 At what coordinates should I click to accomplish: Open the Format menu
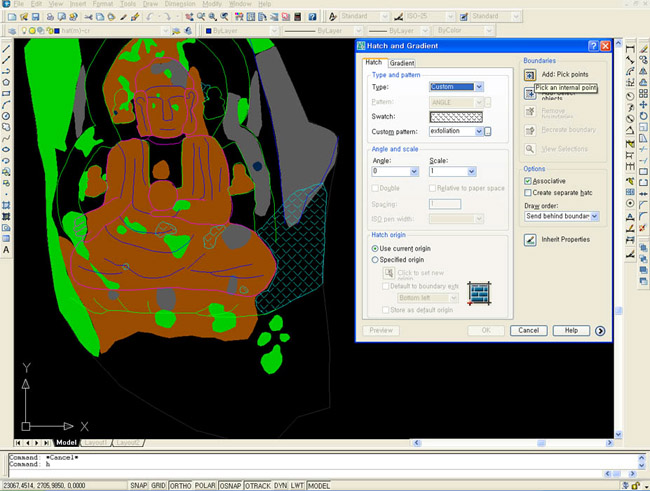pyautogui.click(x=103, y=4)
